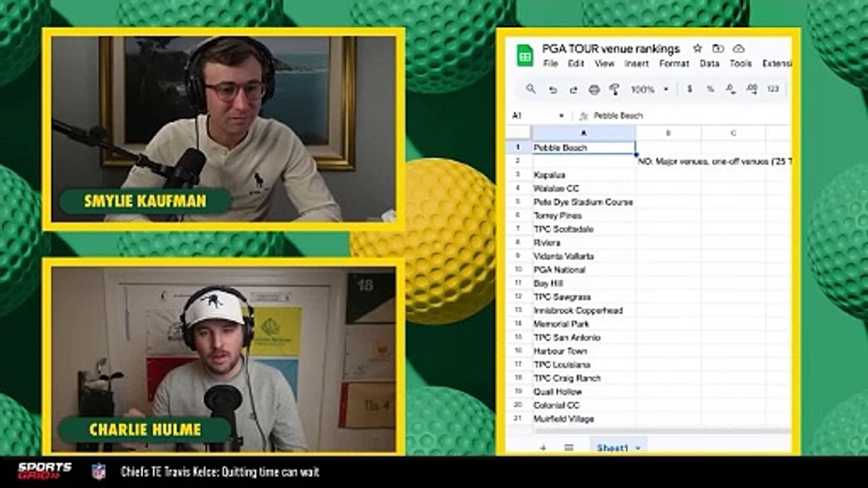The height and width of the screenshot is (488, 868).
Task: Select column A header
Action: pos(584,134)
